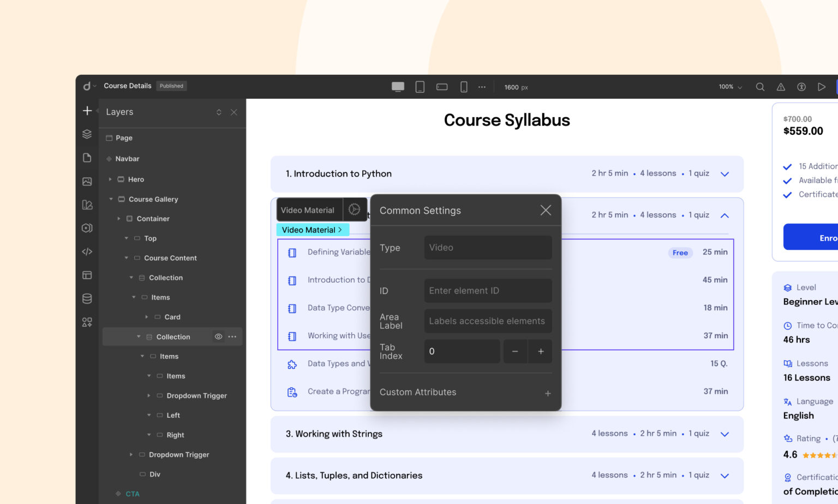838x504 pixels.
Task: Open Video Material settings gear
Action: click(x=354, y=209)
